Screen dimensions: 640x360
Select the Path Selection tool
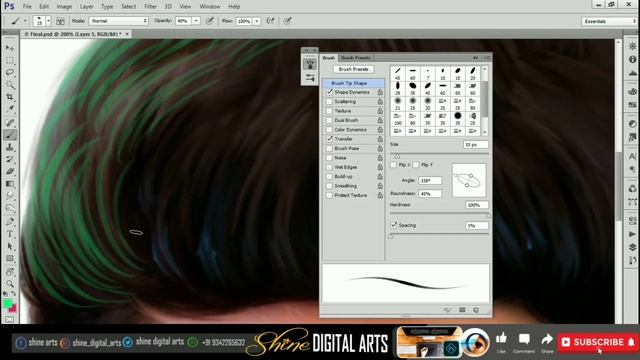[x=10, y=246]
